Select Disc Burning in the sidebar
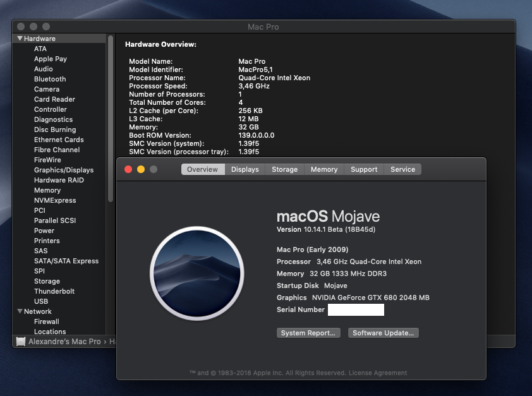532x396 pixels. 55,129
